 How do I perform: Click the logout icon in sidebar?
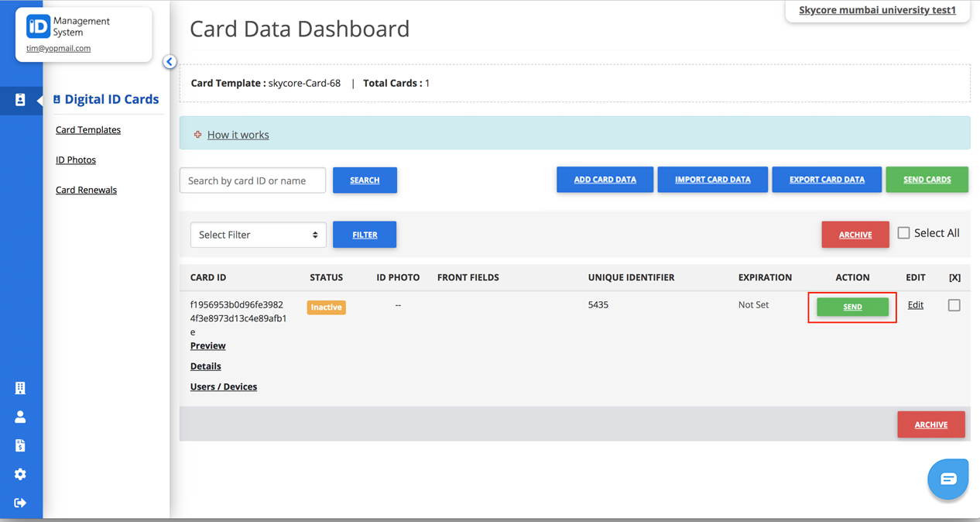click(20, 503)
